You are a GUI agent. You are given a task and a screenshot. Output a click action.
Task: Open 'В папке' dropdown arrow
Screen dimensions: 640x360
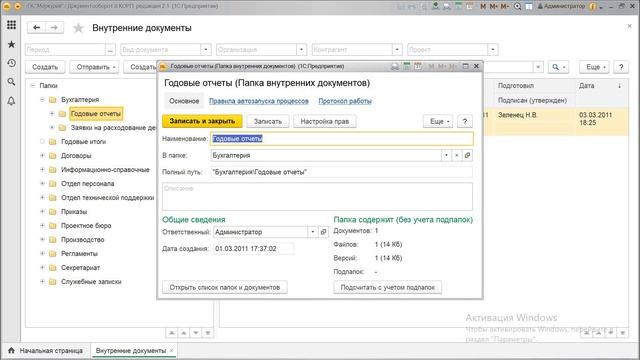tap(446, 155)
